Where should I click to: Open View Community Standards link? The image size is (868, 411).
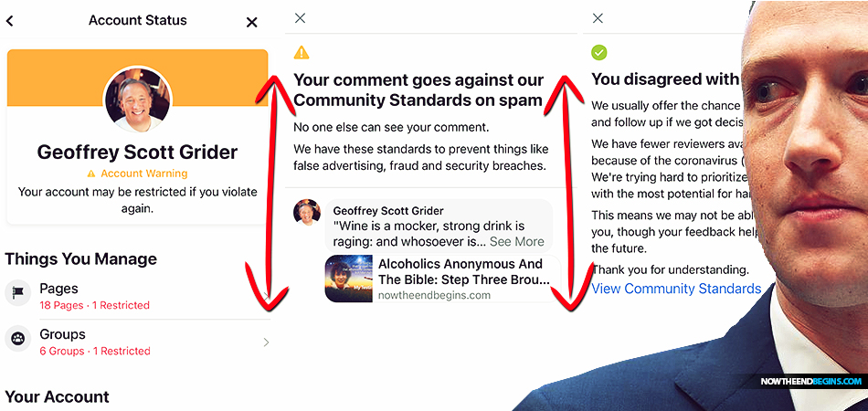pyautogui.click(x=676, y=289)
